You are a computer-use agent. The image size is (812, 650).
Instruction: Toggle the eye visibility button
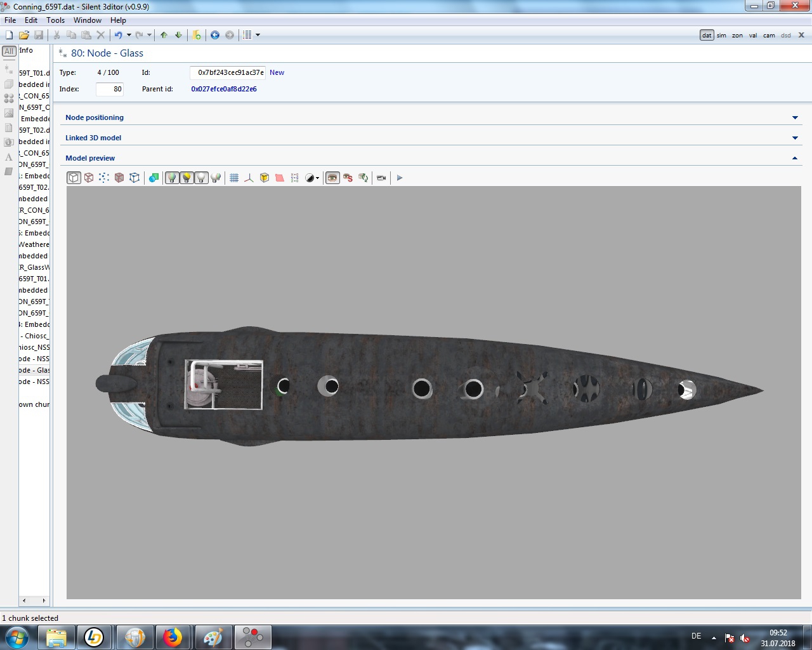(332, 178)
